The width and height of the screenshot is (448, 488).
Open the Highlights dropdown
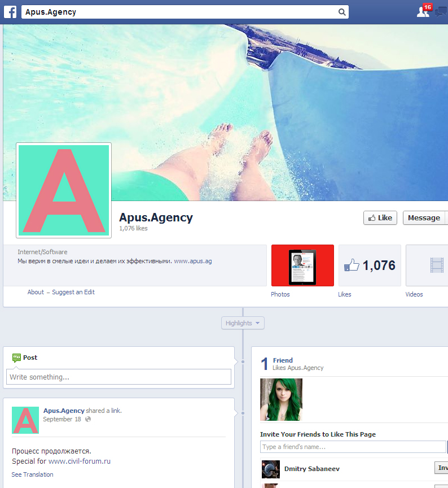243,323
